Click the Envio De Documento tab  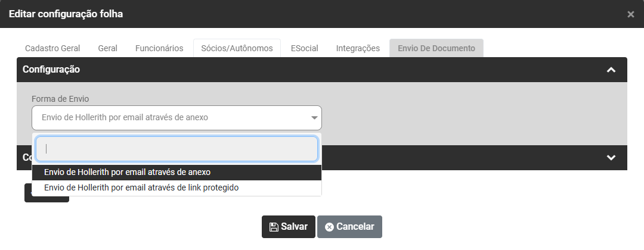436,48
